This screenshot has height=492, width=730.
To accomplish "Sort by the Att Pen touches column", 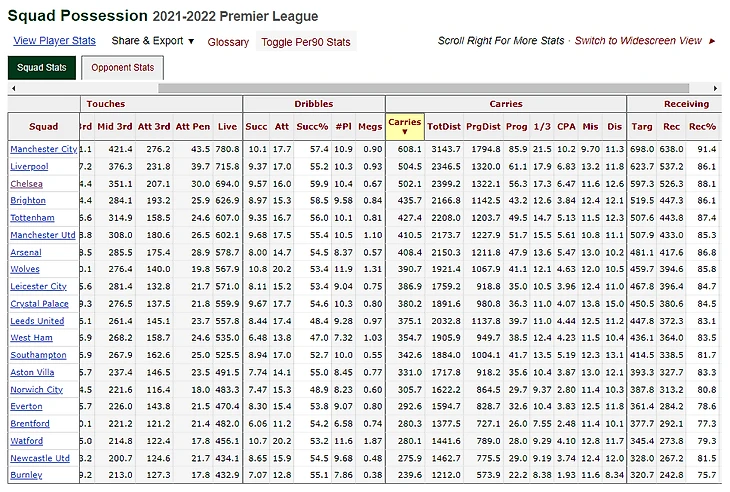I will pyautogui.click(x=193, y=127).
